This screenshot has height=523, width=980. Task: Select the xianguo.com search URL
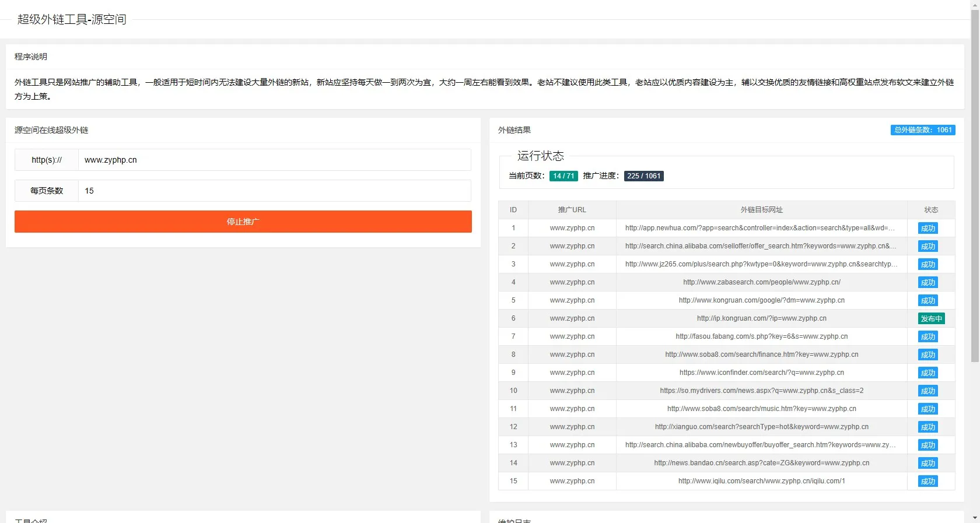[x=762, y=427]
